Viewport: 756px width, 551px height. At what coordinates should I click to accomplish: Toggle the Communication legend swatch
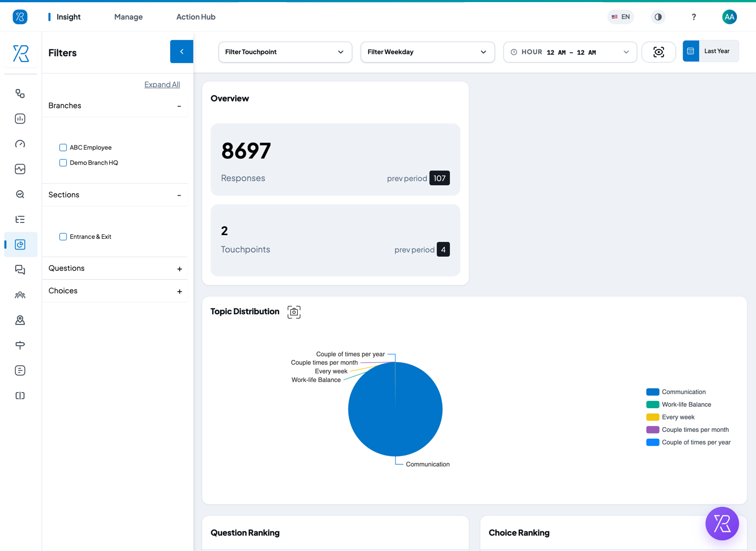(x=653, y=392)
